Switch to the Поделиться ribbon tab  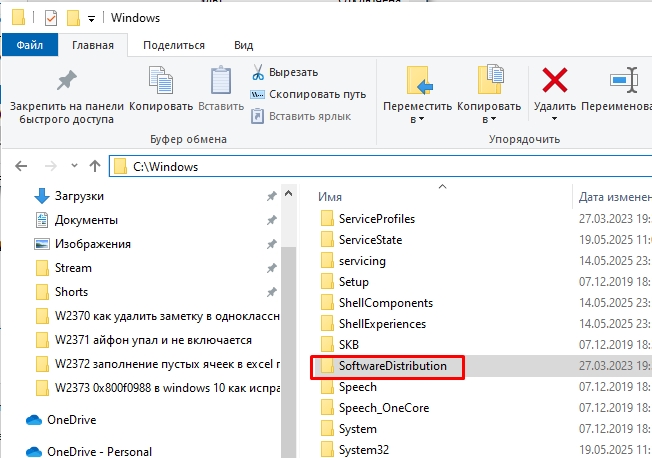[x=174, y=45]
